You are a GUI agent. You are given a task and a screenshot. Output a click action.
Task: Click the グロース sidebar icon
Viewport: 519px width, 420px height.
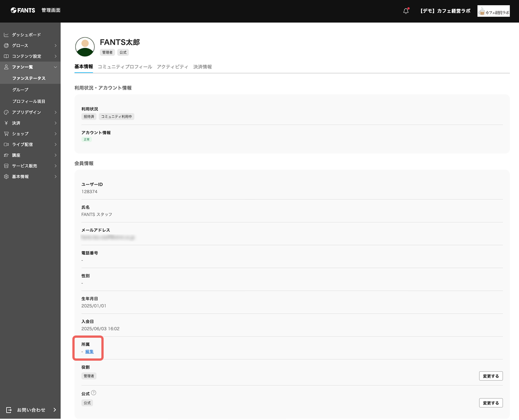[6, 46]
